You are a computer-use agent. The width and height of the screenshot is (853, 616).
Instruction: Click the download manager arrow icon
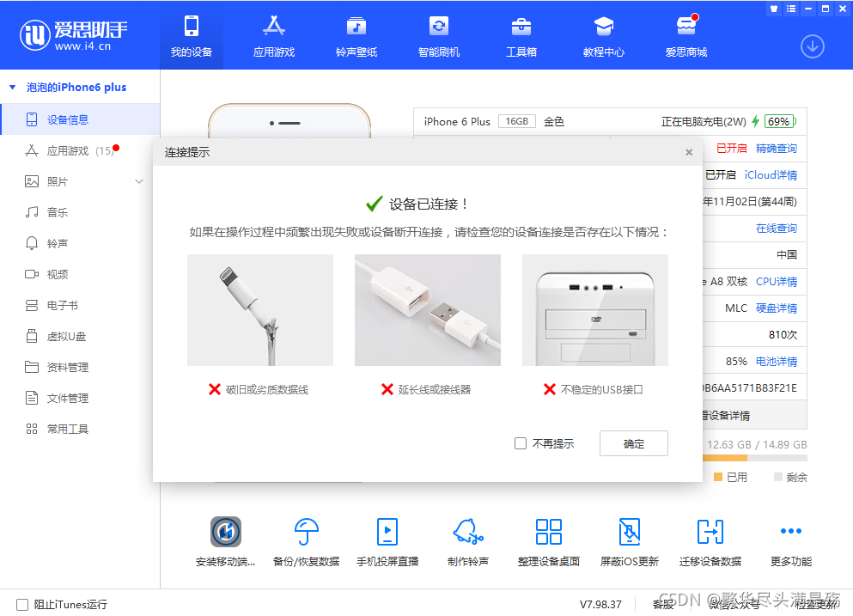point(813,46)
